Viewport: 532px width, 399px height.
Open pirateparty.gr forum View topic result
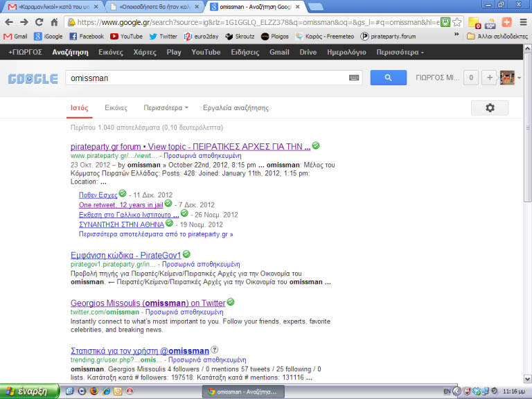click(x=190, y=147)
